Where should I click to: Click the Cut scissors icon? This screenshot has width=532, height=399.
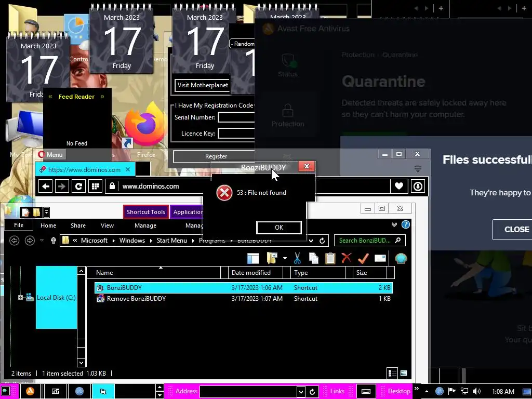pyautogui.click(x=297, y=258)
